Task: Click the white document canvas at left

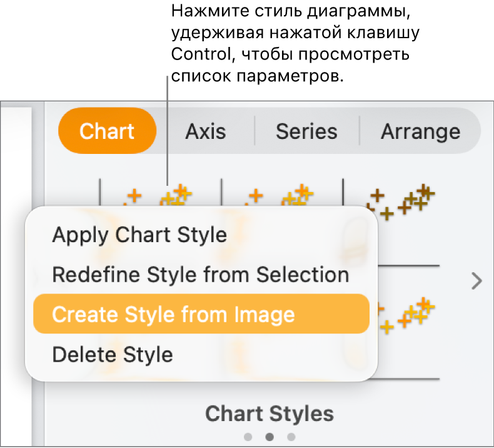Action: pos(16,275)
